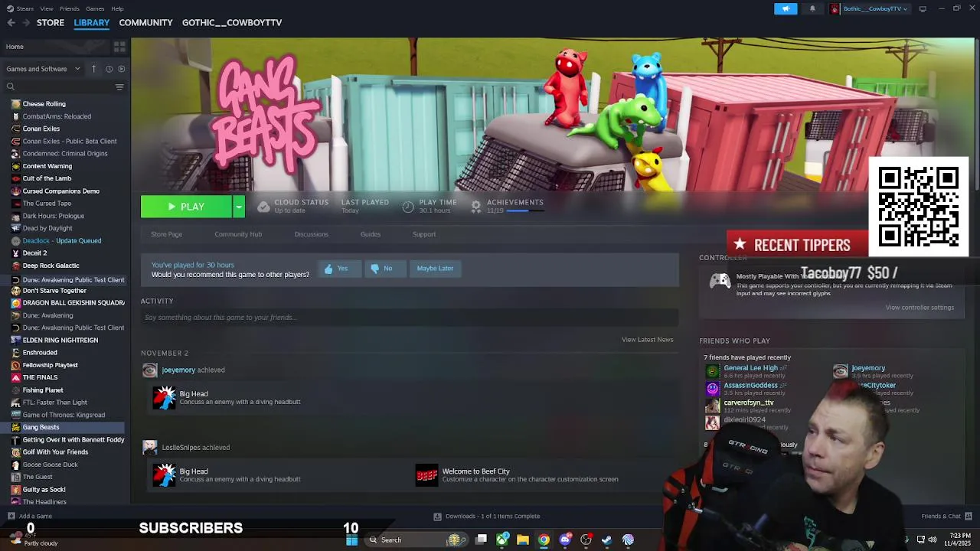Go back with the back arrow
This screenshot has height=551, width=980.
(11, 22)
